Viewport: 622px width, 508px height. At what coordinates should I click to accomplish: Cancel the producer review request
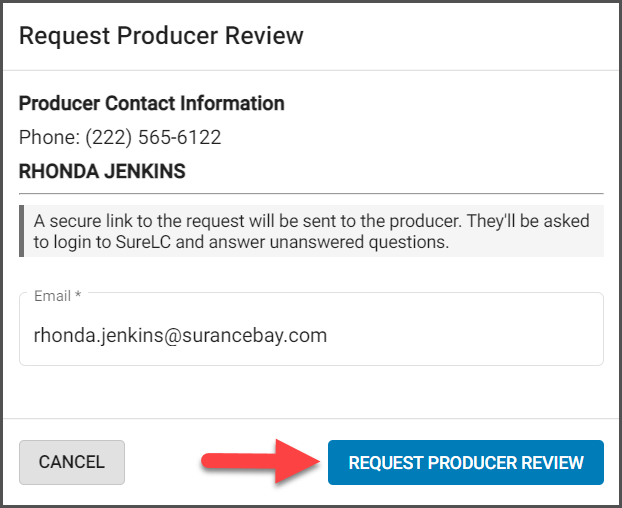72,462
